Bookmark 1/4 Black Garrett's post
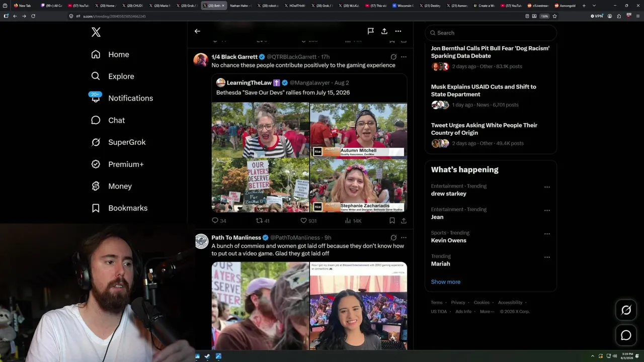This screenshot has height=362, width=644. pyautogui.click(x=392, y=221)
